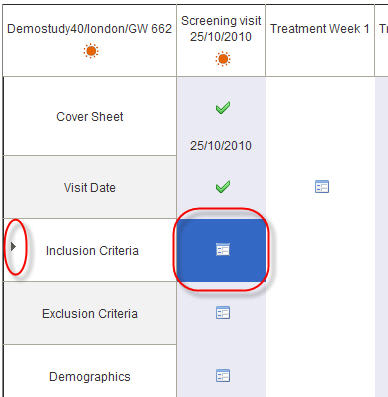Screen dimensions: 388x397
Task: Select the Exclusion Criteria row label
Action: click(90, 314)
